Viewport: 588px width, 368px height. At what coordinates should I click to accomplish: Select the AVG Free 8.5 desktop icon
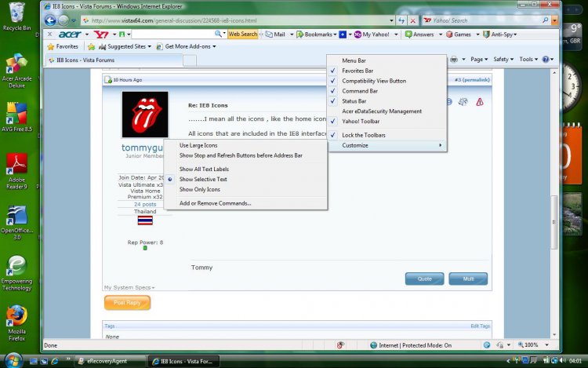16,117
